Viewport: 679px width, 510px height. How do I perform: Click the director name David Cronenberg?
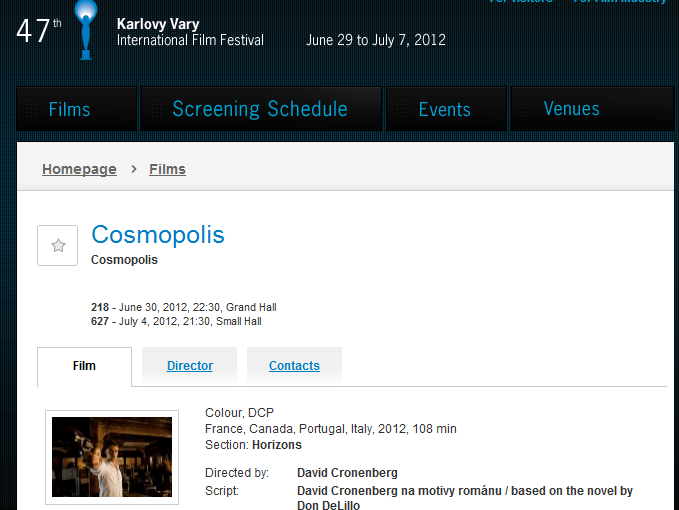[347, 472]
